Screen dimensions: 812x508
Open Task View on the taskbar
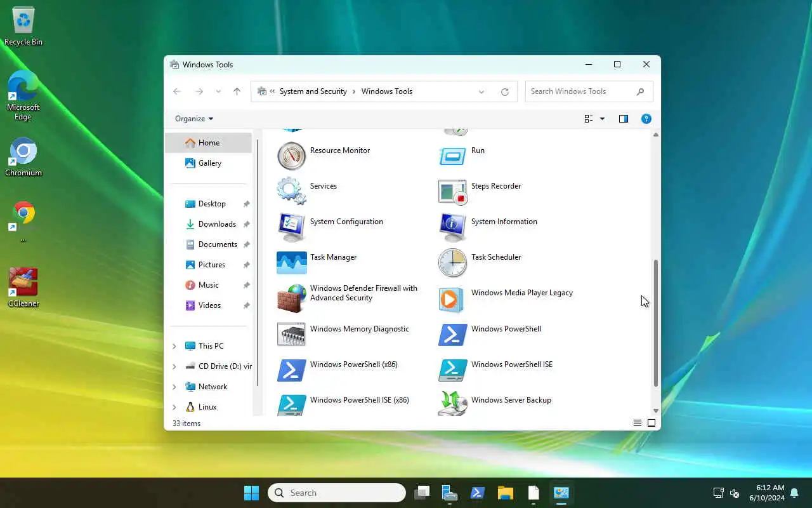pos(422,493)
